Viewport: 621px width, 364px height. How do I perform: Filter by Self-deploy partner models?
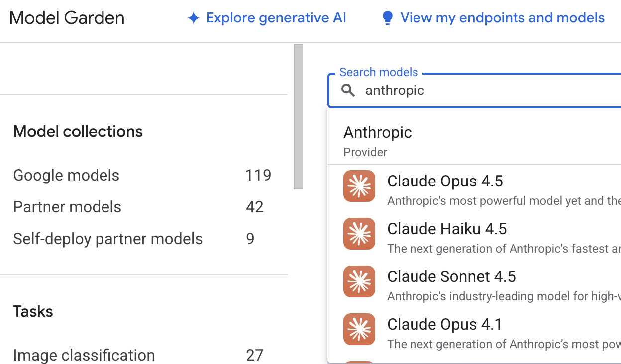[107, 239]
